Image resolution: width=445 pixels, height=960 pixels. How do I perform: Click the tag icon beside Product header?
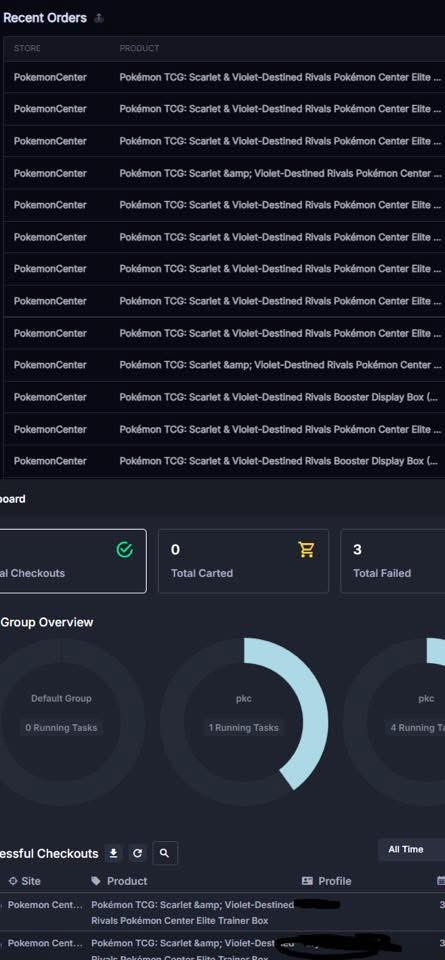96,881
